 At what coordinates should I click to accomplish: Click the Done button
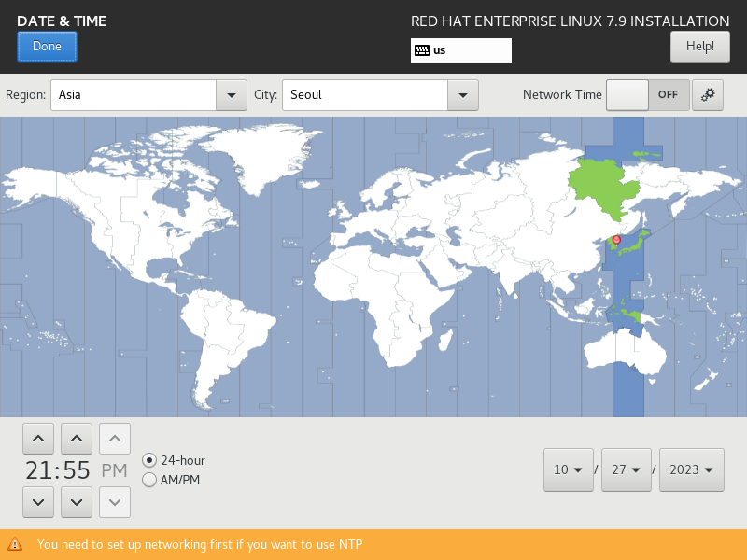[x=48, y=46]
